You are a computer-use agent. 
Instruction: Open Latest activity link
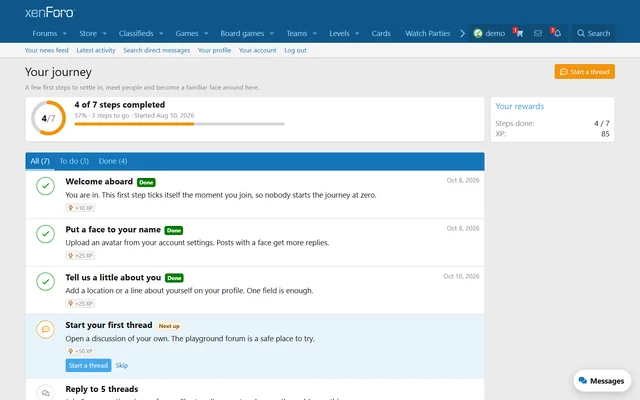[96, 50]
